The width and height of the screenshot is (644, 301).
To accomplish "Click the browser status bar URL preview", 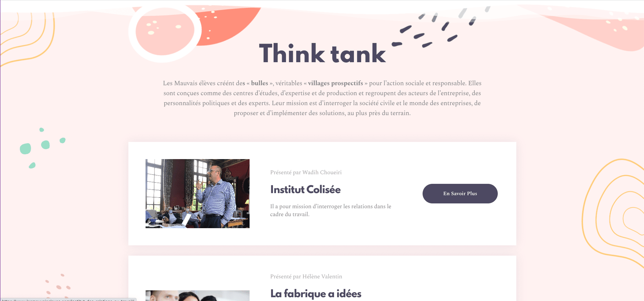I will [x=68, y=300].
